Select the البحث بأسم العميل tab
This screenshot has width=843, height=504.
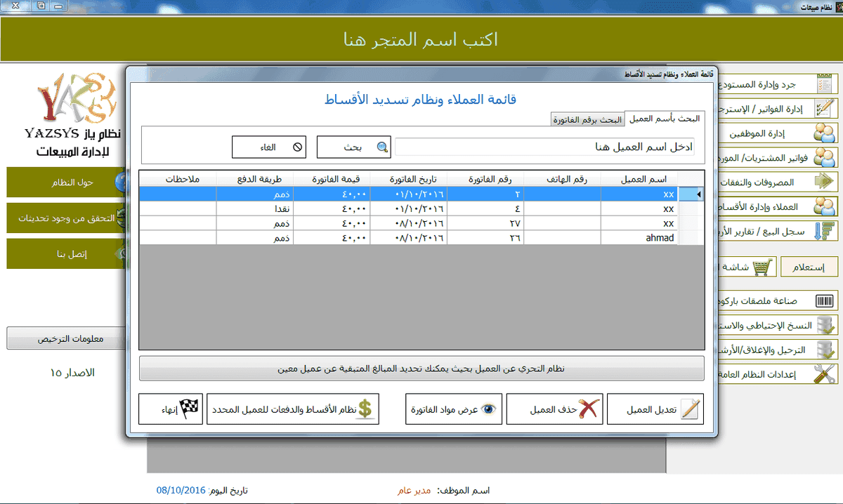click(x=664, y=119)
